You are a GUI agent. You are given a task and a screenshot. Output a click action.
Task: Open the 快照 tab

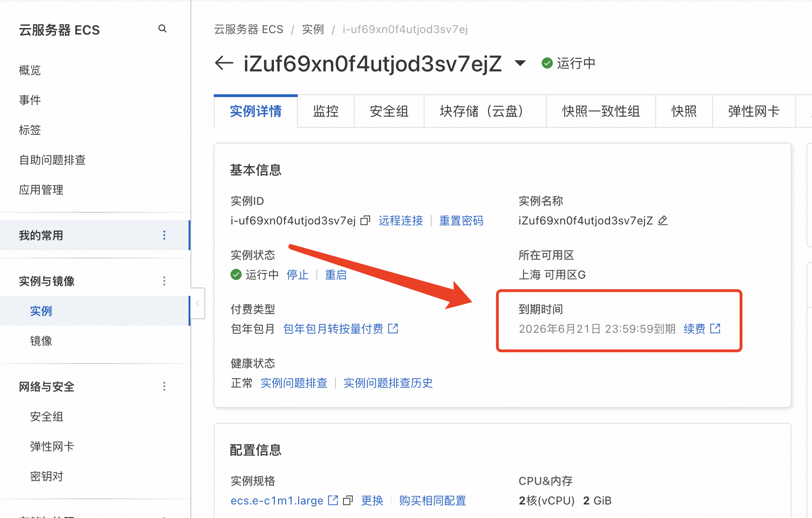click(x=684, y=111)
